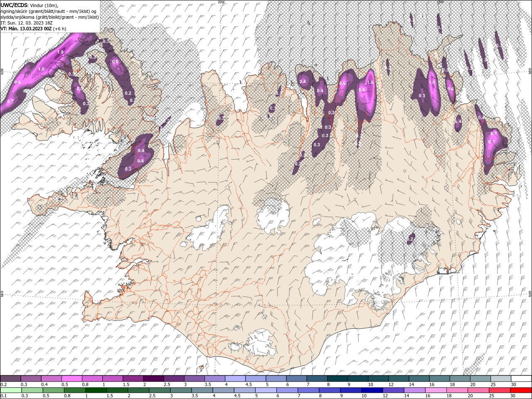Click the lower legend violet swatch between 14 and 16
This screenshot has height=399, width=532.
point(414,390)
